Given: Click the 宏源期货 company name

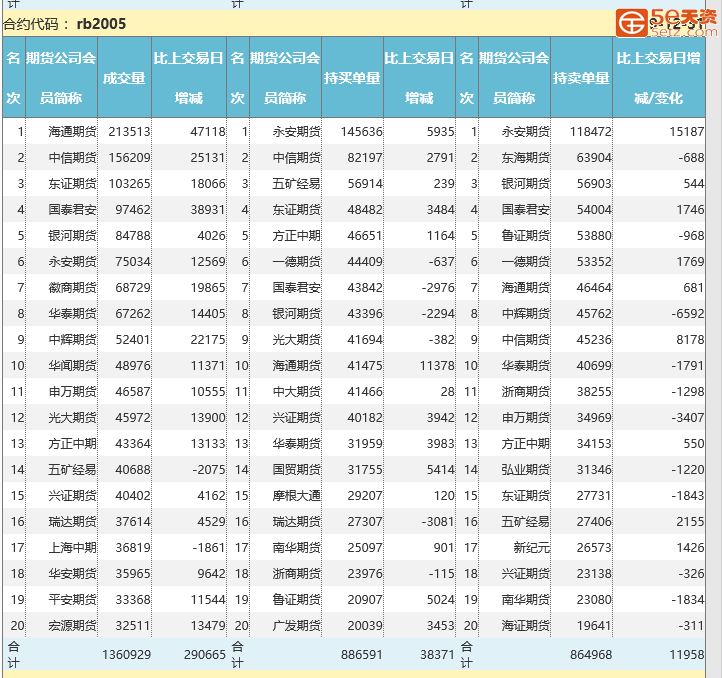Looking at the screenshot, I should point(72,625).
